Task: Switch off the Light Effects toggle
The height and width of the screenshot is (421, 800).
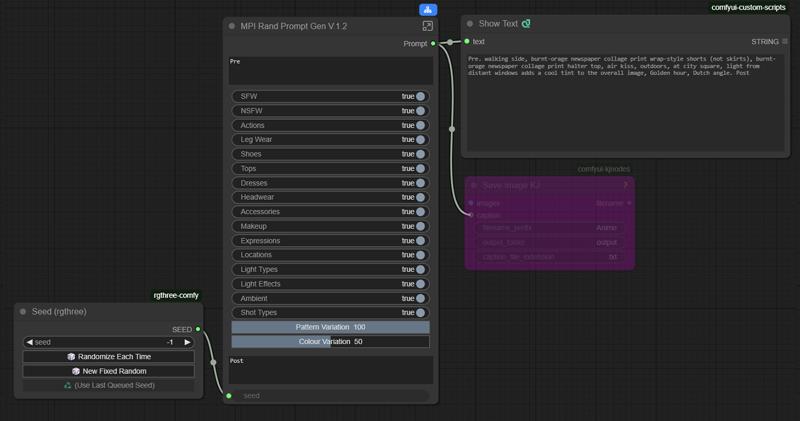Action: [x=420, y=284]
